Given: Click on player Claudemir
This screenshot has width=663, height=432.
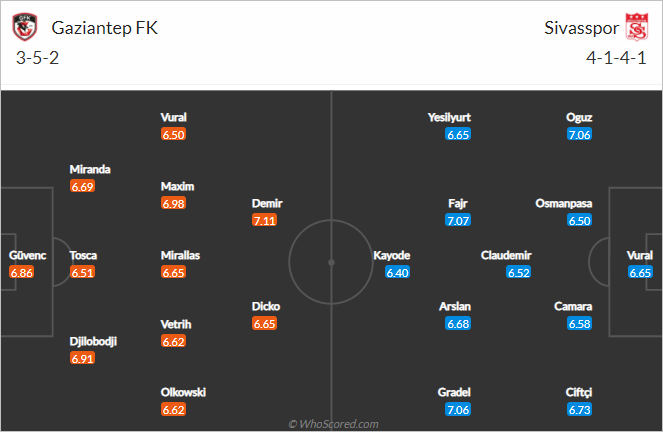Looking at the screenshot, I should pos(506,255).
